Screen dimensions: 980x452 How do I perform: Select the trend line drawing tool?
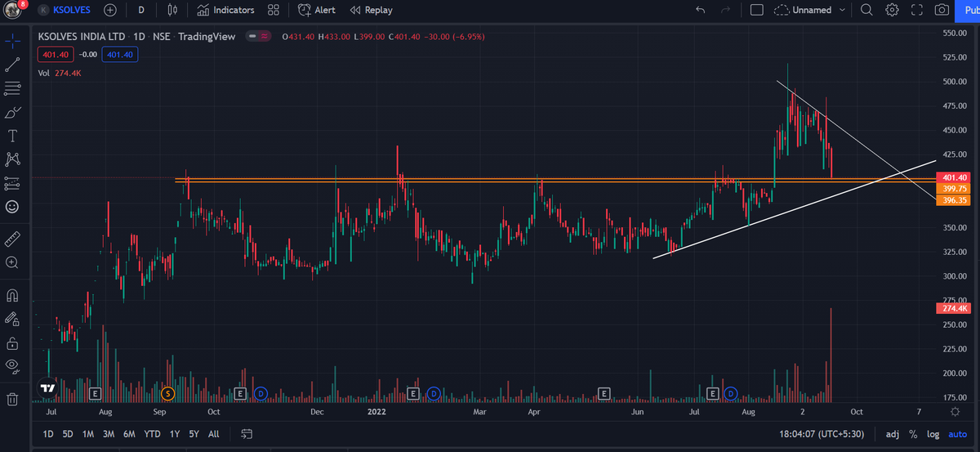pos(12,64)
